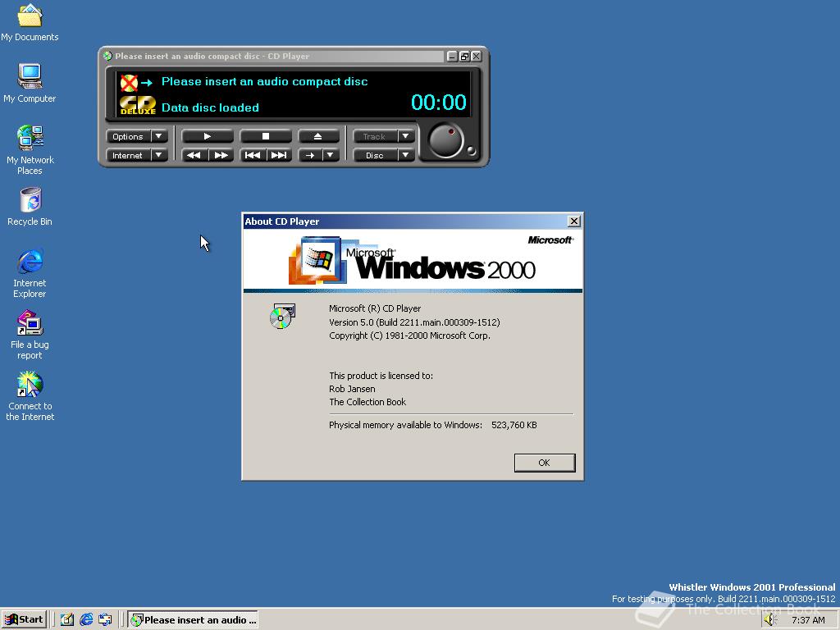
Task: Click the disabled Track button
Action: [374, 137]
